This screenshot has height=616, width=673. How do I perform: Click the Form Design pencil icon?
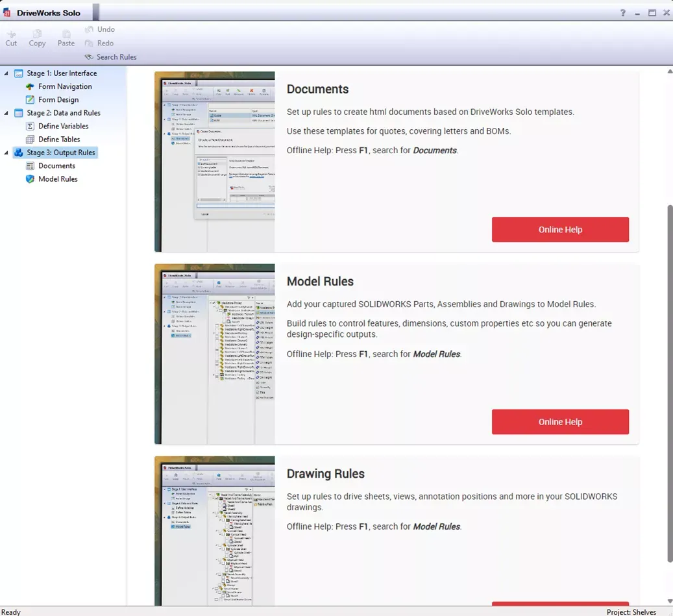click(30, 99)
